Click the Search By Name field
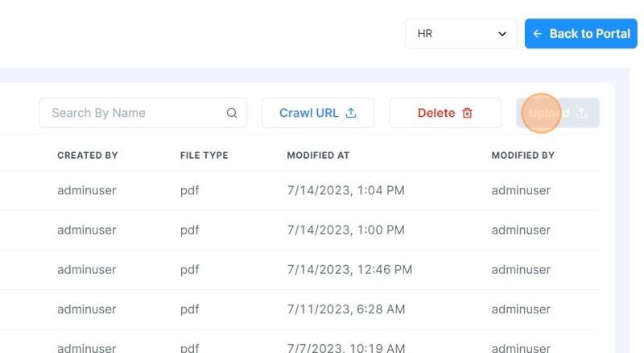644x353 pixels. 143,113
